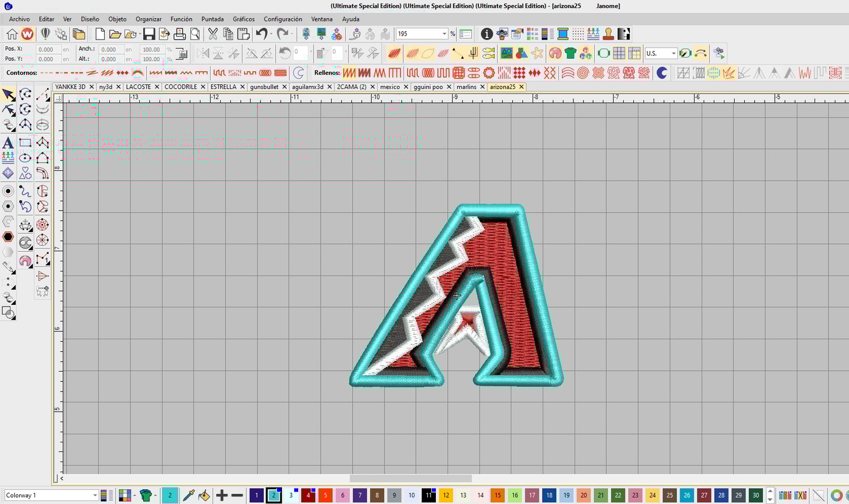Close the marlins tab
849x504 pixels.
[482, 87]
